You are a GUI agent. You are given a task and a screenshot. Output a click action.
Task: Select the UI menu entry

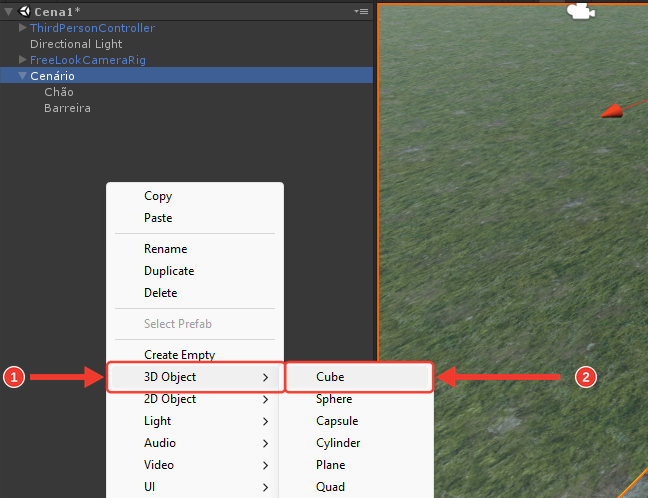point(195,487)
